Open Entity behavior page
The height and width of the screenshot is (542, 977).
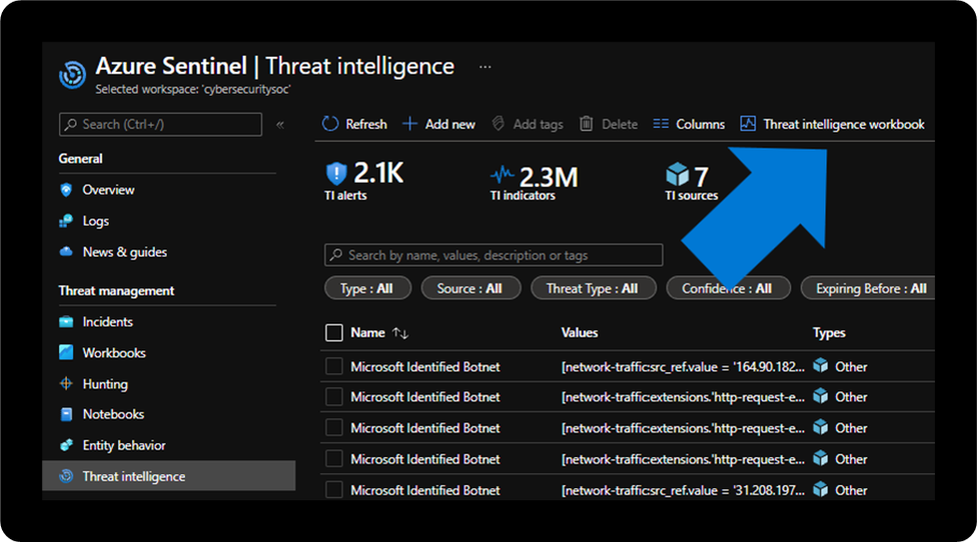click(124, 445)
